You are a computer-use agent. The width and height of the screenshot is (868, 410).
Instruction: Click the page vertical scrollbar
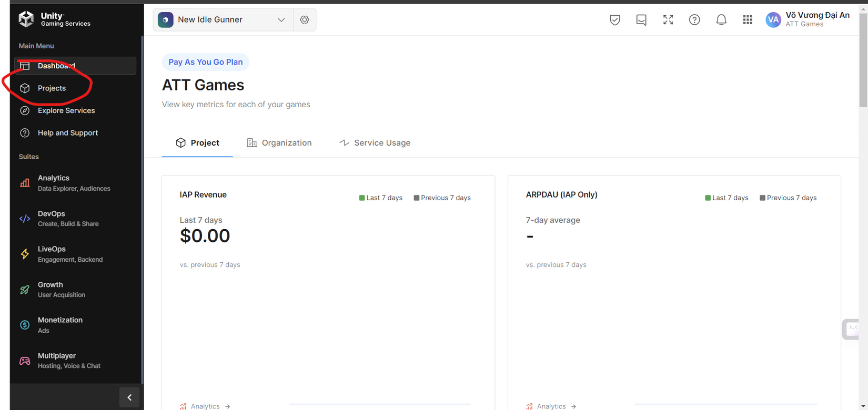[863, 60]
